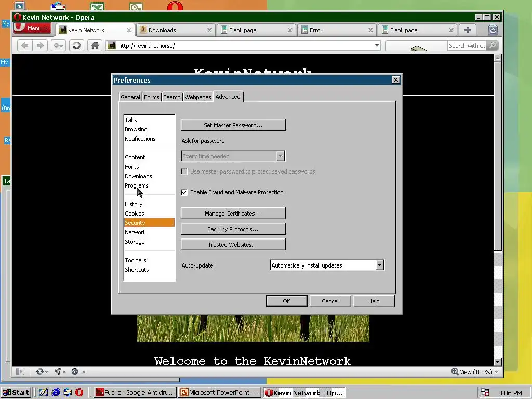Switch to the Webpages preferences tab
Screen dimensions: 532x399
pos(198,97)
